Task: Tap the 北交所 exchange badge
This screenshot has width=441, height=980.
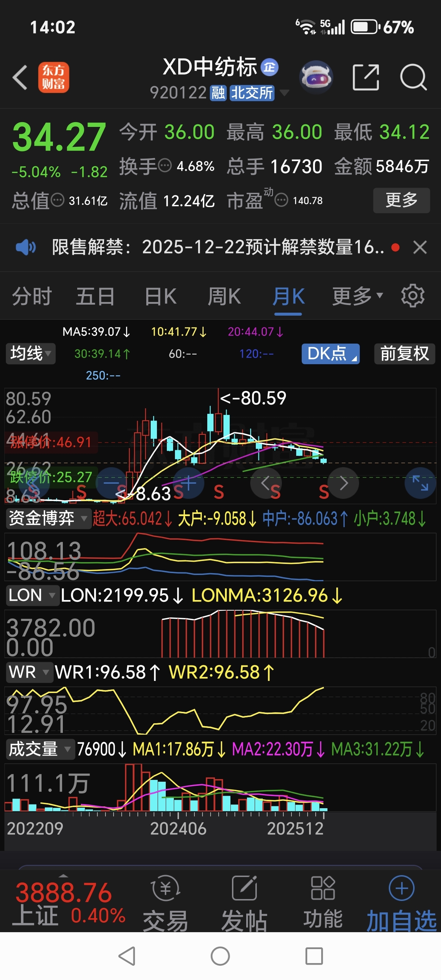Action: click(252, 93)
